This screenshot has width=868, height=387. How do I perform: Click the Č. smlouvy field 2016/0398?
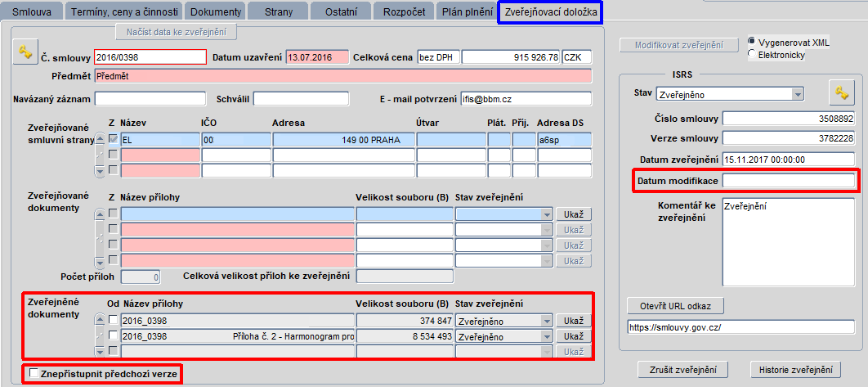150,57
